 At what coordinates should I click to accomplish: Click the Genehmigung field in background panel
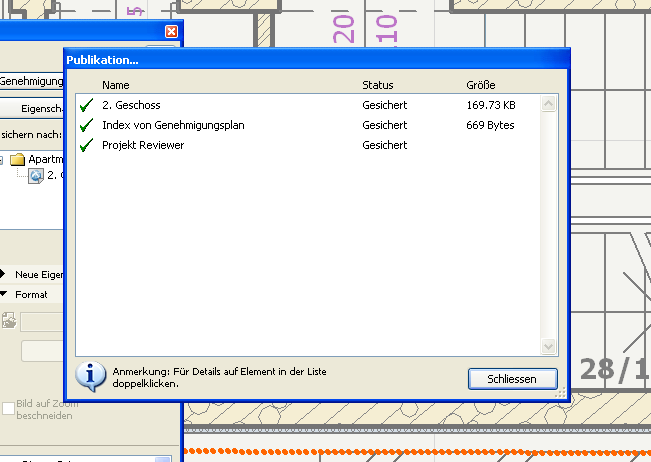pyautogui.click(x=32, y=81)
